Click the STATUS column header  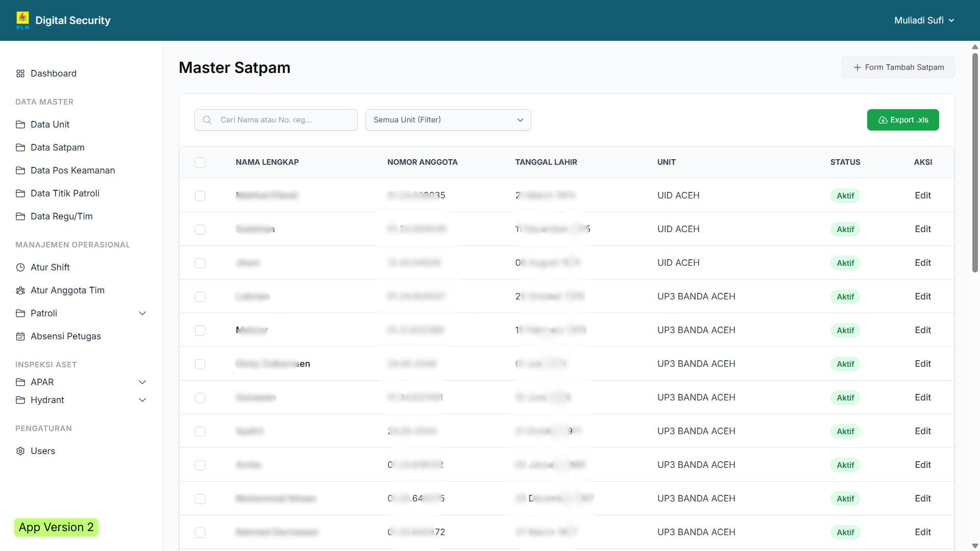pos(845,162)
